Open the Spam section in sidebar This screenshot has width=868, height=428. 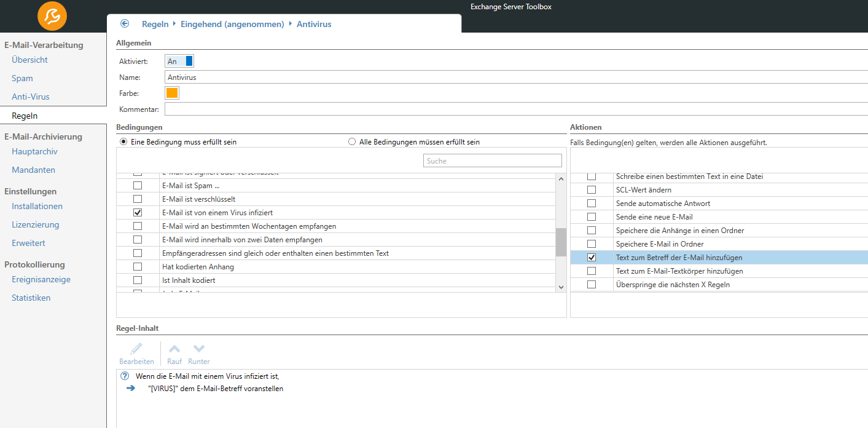[x=22, y=79]
